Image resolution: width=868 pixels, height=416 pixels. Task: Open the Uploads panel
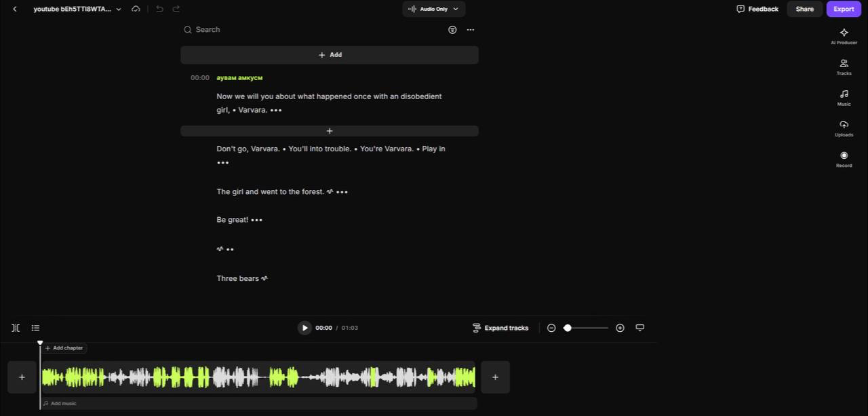click(x=844, y=128)
